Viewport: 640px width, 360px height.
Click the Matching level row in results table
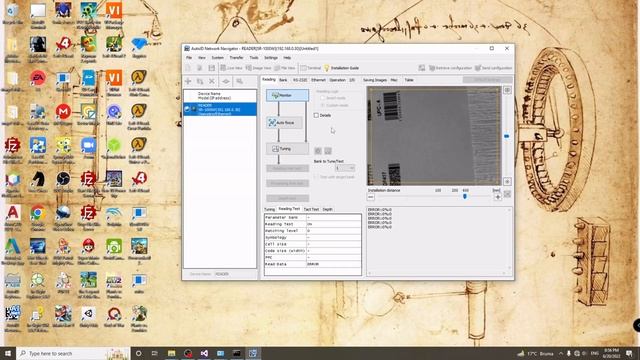tap(313, 231)
